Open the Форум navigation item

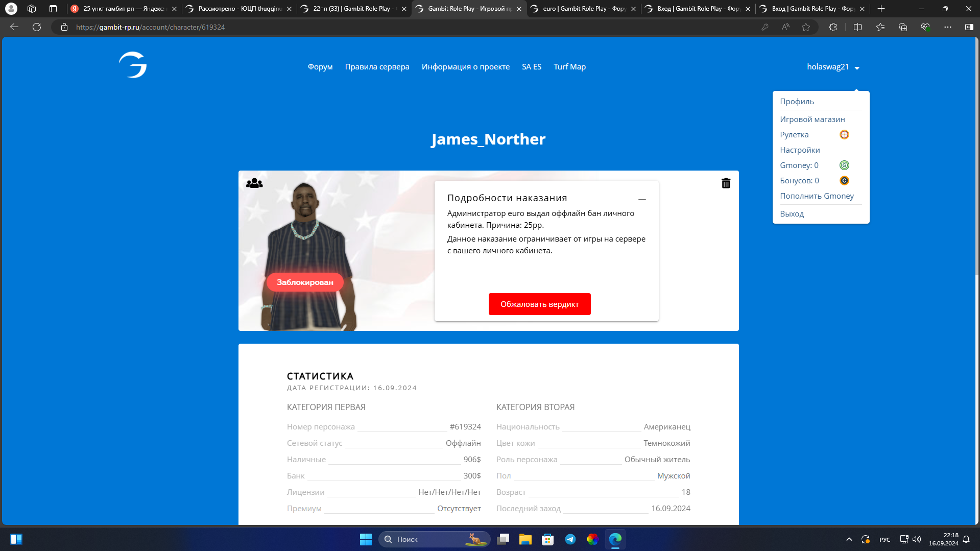320,67
